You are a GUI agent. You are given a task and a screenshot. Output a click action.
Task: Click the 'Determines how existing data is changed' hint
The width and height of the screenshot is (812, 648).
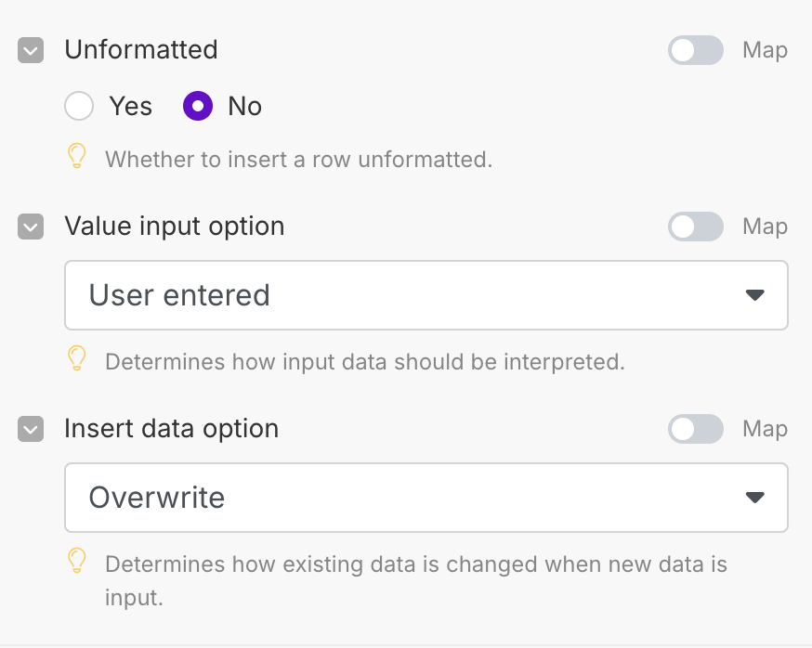[x=415, y=564]
